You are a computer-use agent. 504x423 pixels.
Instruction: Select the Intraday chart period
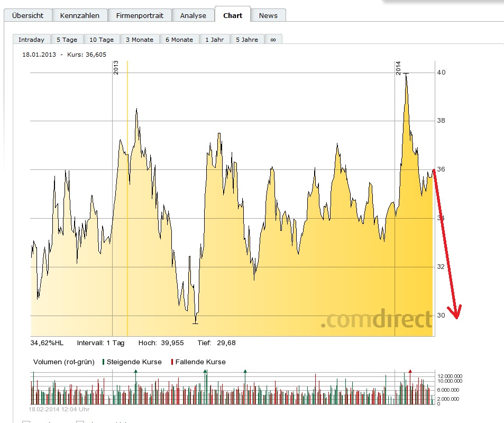pos(31,39)
